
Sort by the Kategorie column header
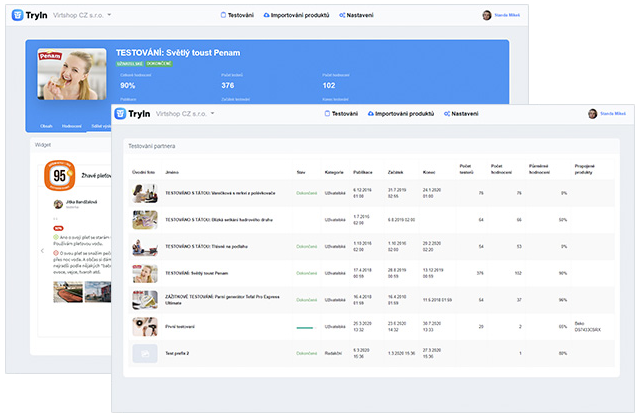tap(334, 172)
